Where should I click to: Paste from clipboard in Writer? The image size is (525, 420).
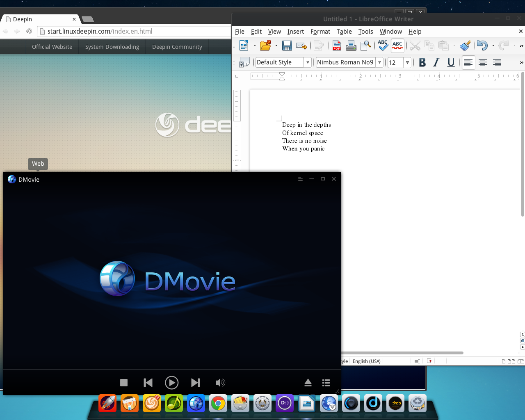(x=443, y=46)
